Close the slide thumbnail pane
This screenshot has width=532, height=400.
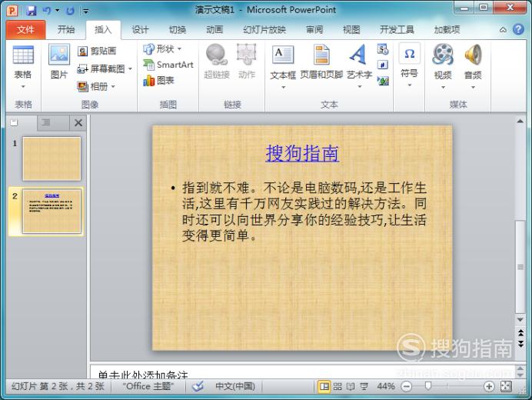pos(78,122)
